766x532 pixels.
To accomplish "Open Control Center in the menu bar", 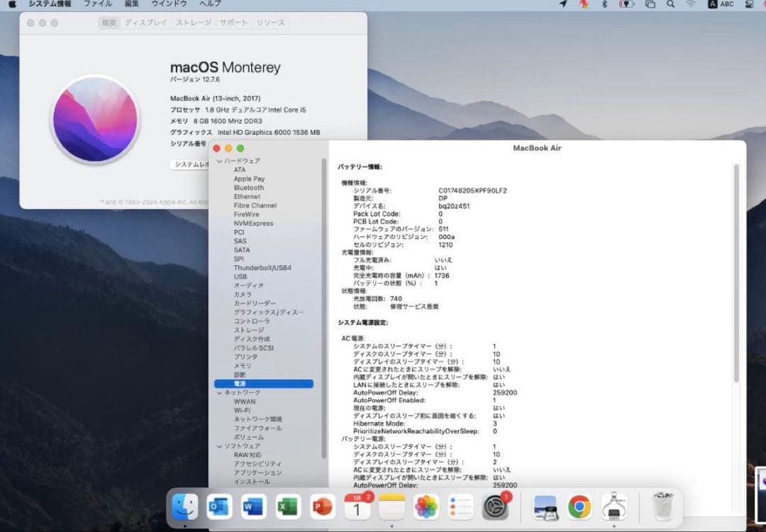I will pyautogui.click(x=750, y=4).
